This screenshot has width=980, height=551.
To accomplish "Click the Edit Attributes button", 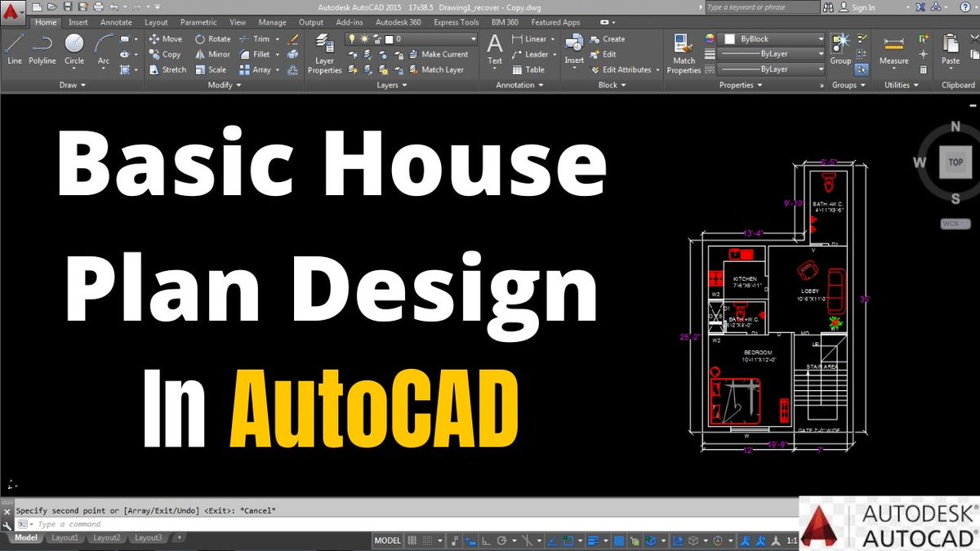I will tap(624, 69).
